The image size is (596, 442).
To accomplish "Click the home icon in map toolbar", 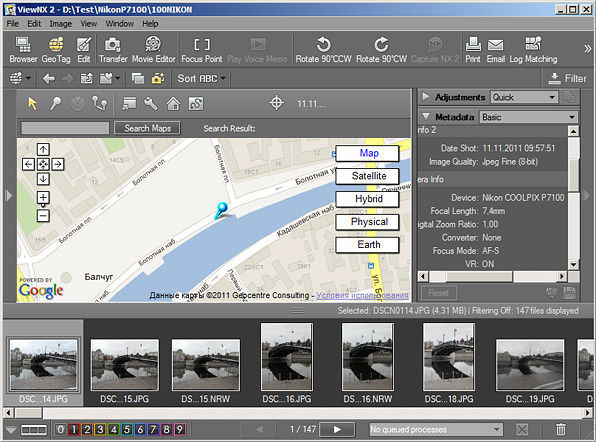I will click(173, 103).
